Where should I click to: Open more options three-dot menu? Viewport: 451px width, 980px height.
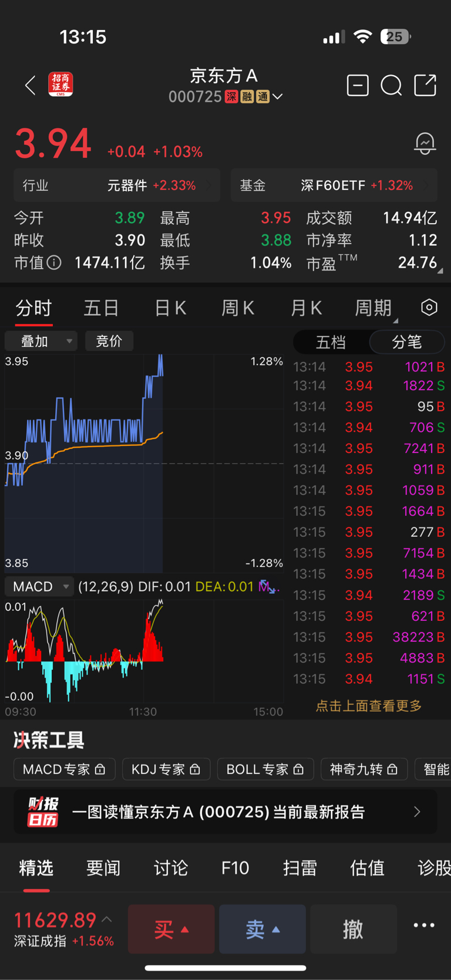point(424,925)
